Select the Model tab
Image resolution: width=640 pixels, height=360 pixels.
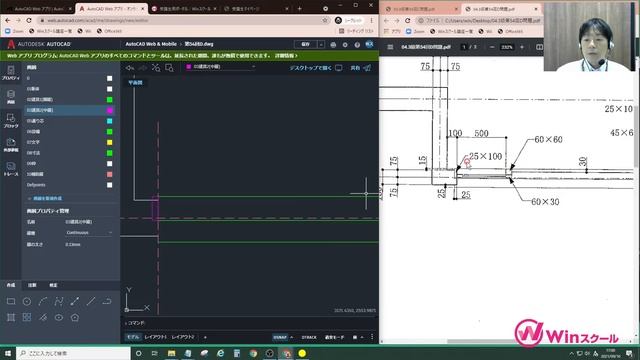pos(133,337)
